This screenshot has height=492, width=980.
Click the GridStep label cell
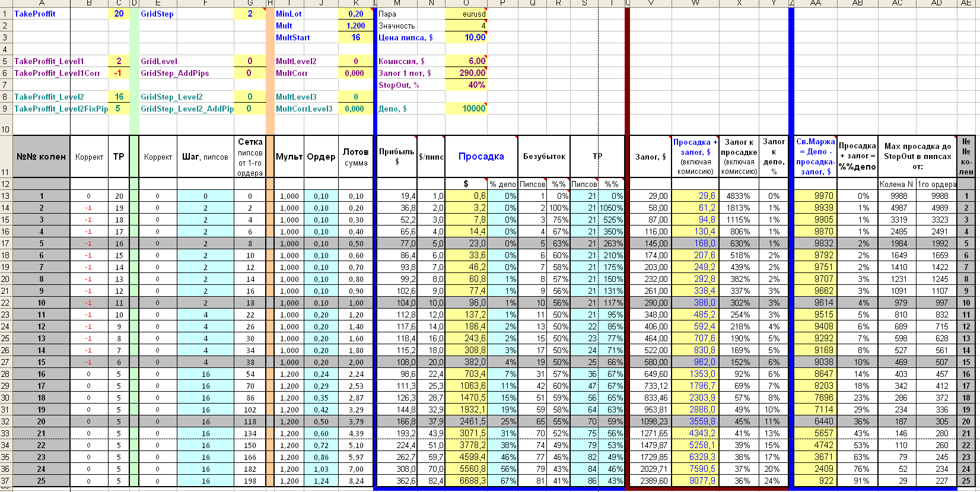tap(187, 14)
